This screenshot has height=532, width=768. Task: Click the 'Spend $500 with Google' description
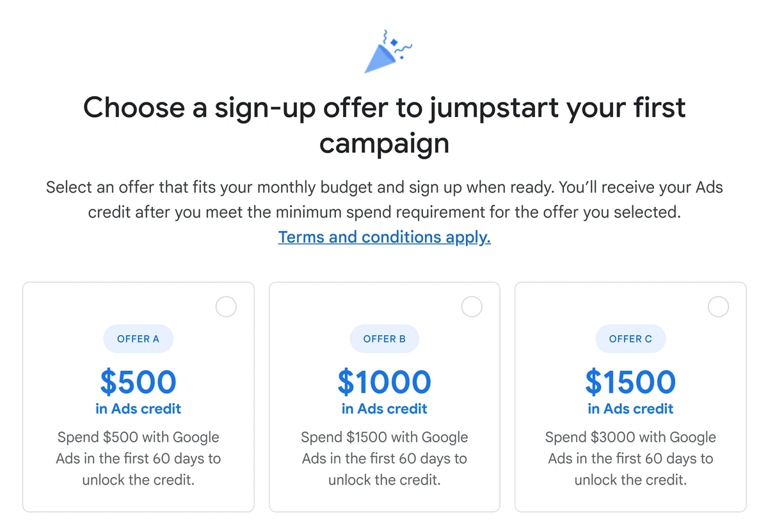(x=138, y=458)
